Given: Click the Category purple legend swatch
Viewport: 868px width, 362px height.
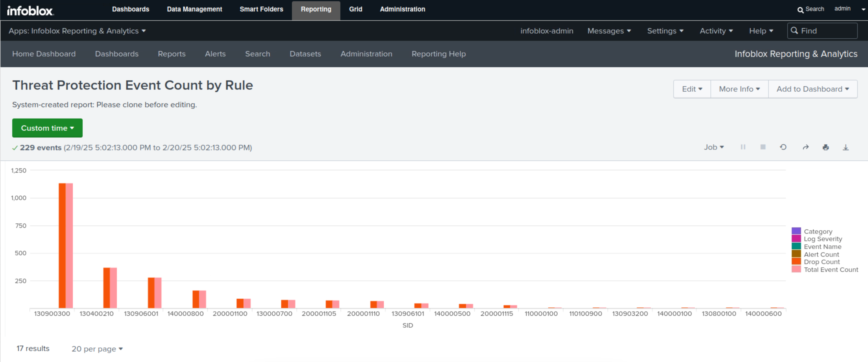Looking at the screenshot, I should pos(796,231).
